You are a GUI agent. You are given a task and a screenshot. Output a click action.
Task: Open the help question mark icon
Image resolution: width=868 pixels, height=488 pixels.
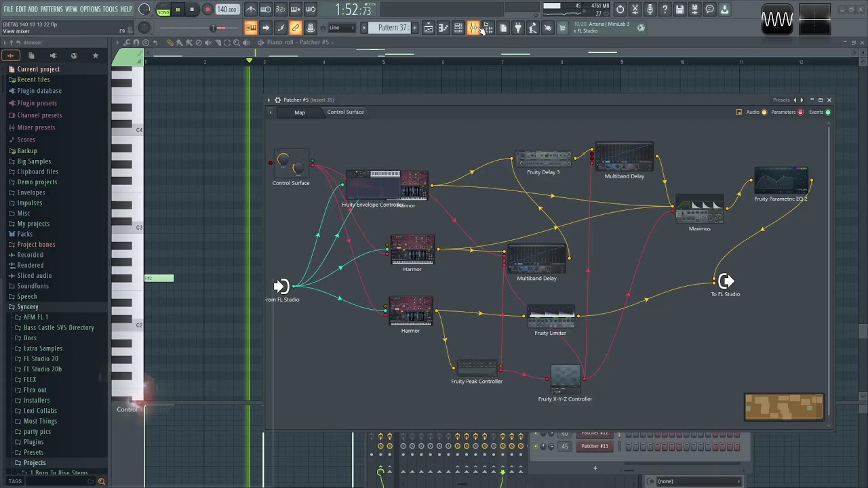pos(665,9)
